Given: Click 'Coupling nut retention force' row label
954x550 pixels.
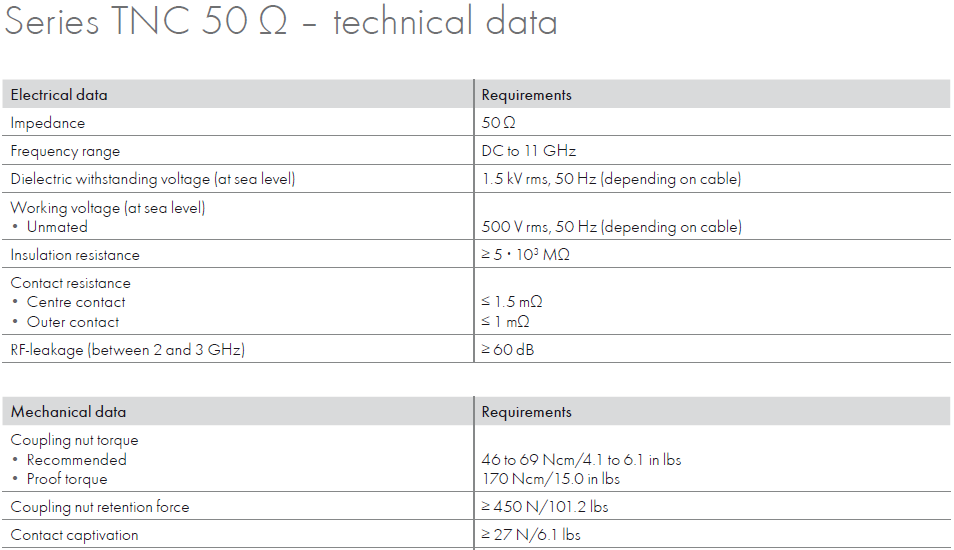Looking at the screenshot, I should [100, 507].
